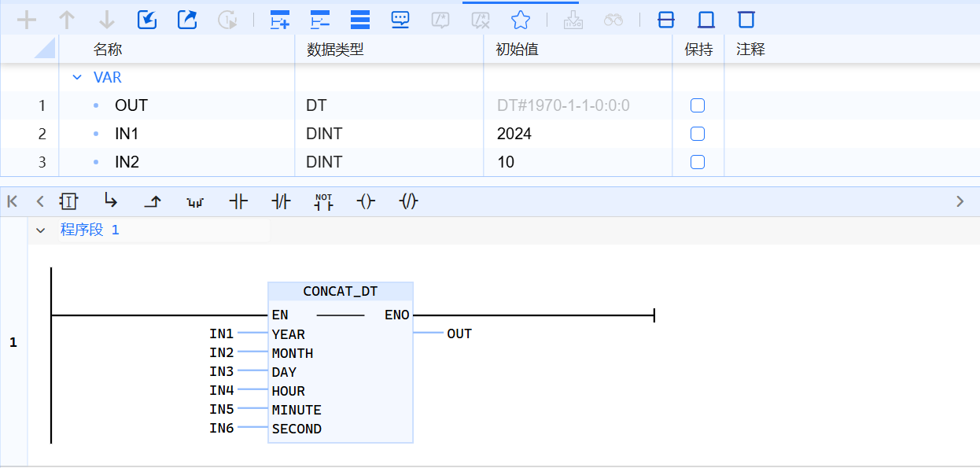Enable retain for variable IN2
Image resolution: width=980 pixels, height=468 pixels.
(x=697, y=161)
